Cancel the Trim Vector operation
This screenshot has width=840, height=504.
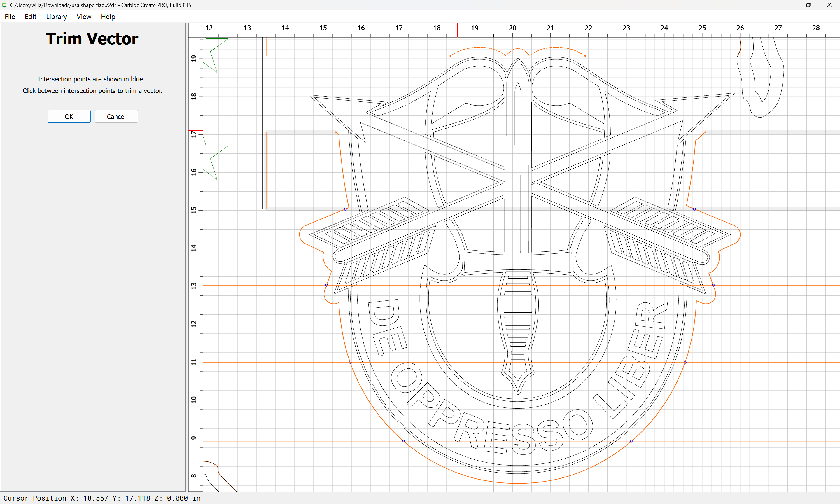[x=116, y=116]
